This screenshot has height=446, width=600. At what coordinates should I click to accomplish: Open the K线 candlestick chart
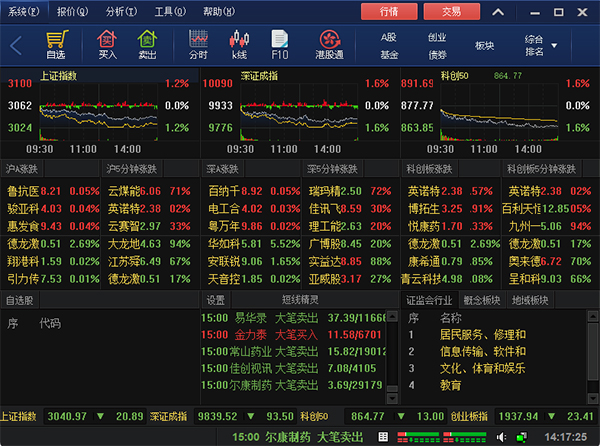coord(239,44)
